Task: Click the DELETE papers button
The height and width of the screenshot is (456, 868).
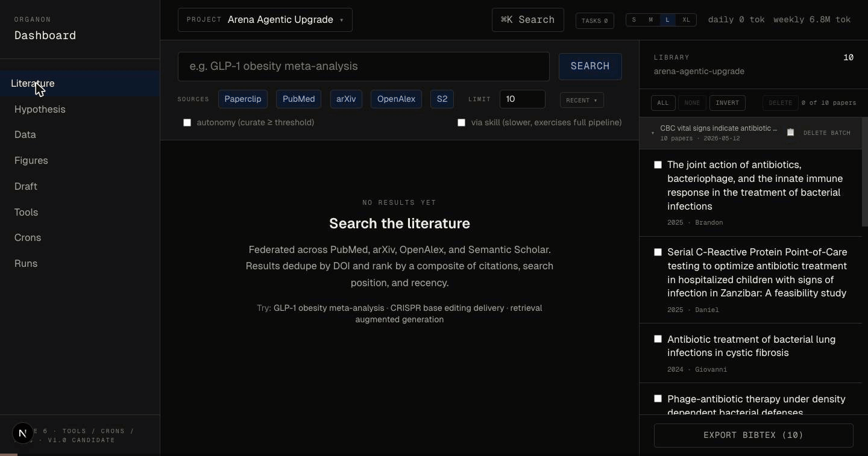Action: pyautogui.click(x=781, y=102)
